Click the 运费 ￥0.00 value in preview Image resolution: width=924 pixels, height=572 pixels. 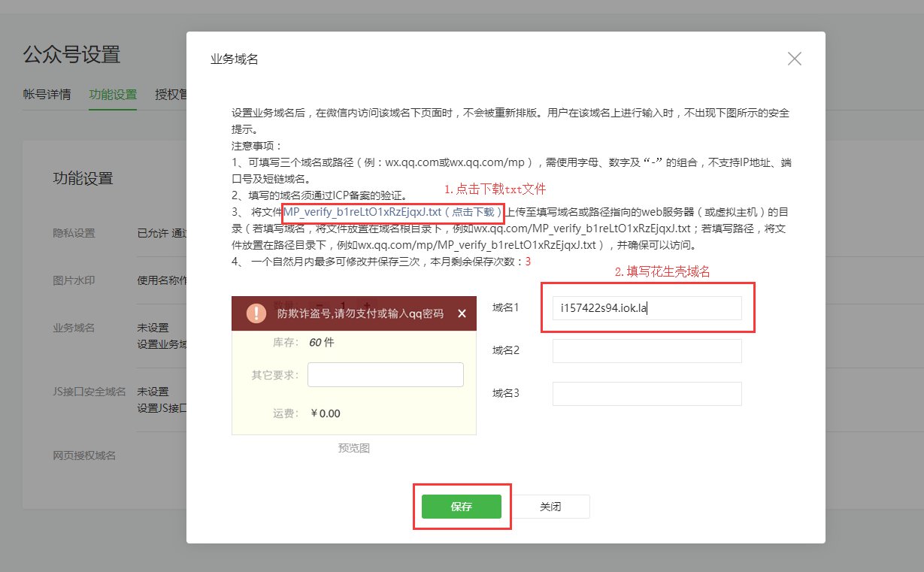click(x=325, y=413)
